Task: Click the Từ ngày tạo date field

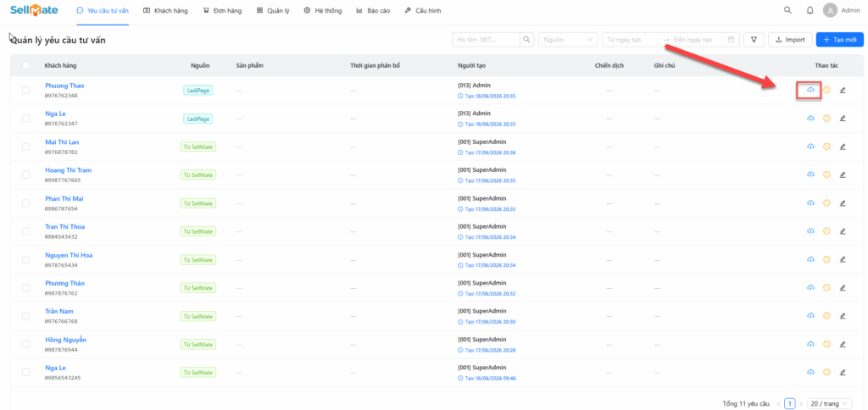Action: point(631,40)
